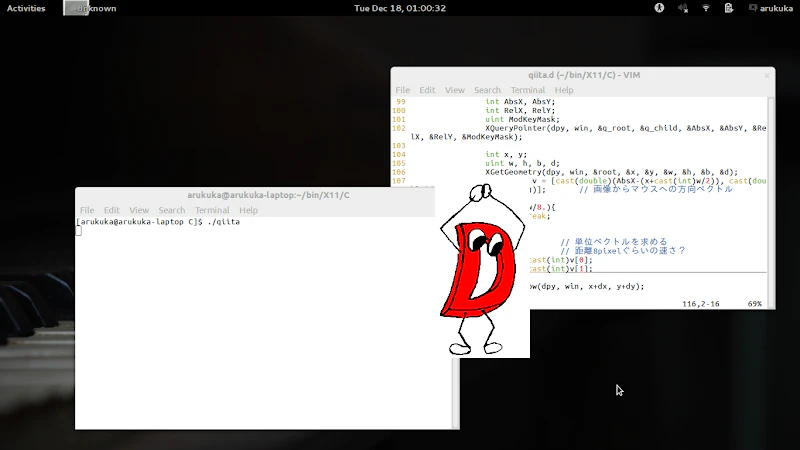
Task: Click the arukuka terminal title bar
Action: [255, 195]
